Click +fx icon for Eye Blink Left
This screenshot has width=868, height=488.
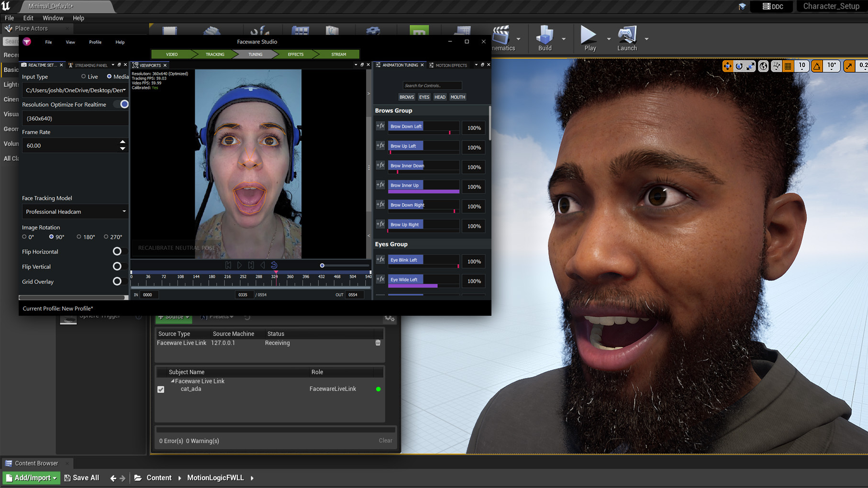(x=380, y=259)
